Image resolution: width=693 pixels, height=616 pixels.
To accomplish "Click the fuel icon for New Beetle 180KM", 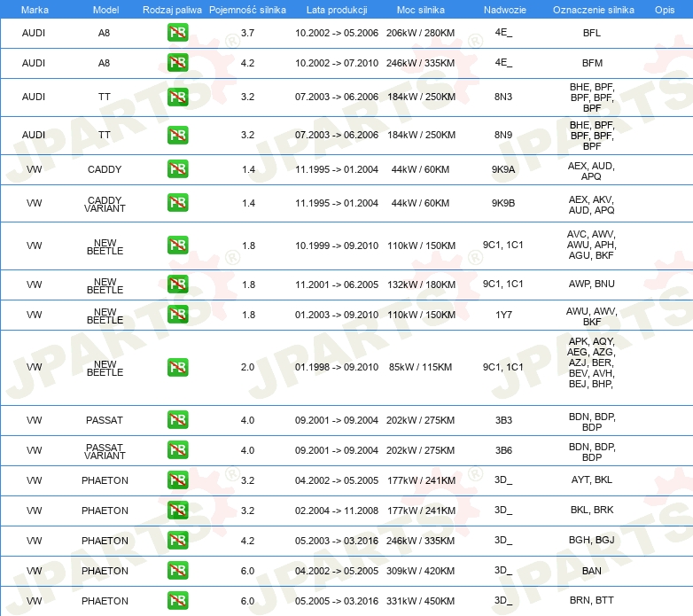I will pyautogui.click(x=177, y=285).
